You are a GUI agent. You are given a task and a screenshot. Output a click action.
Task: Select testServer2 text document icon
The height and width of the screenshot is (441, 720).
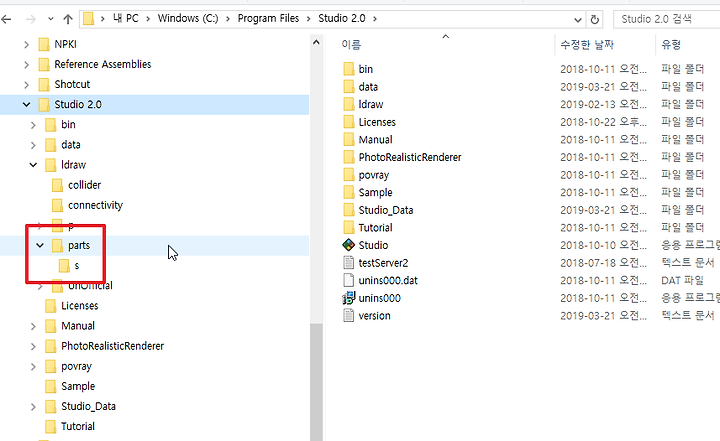point(349,263)
